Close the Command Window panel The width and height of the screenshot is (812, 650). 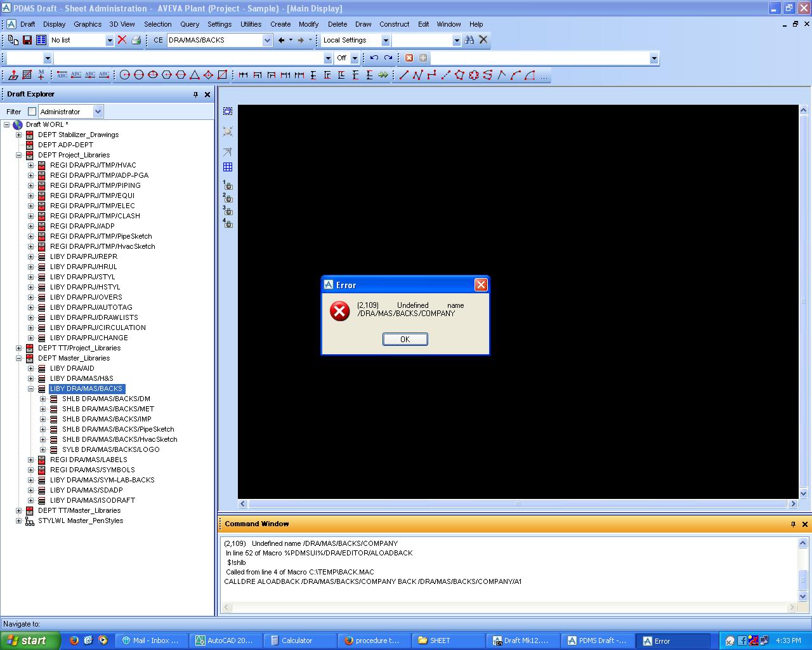click(x=805, y=524)
